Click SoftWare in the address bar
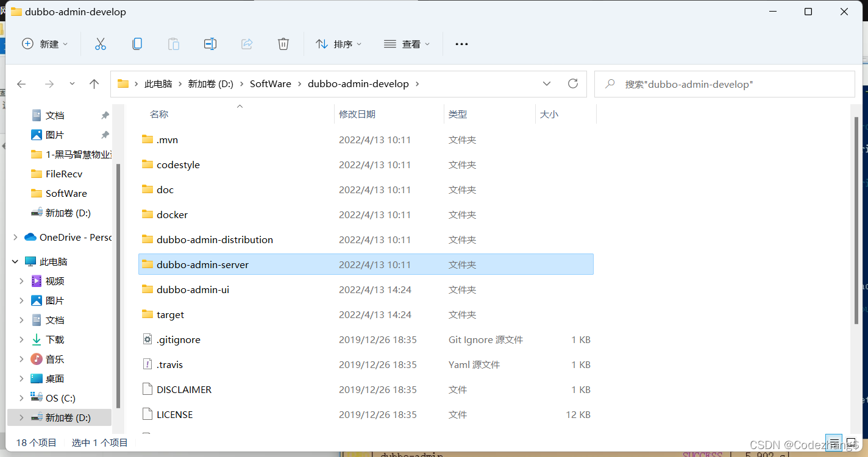Viewport: 868px width, 457px height. [271, 84]
